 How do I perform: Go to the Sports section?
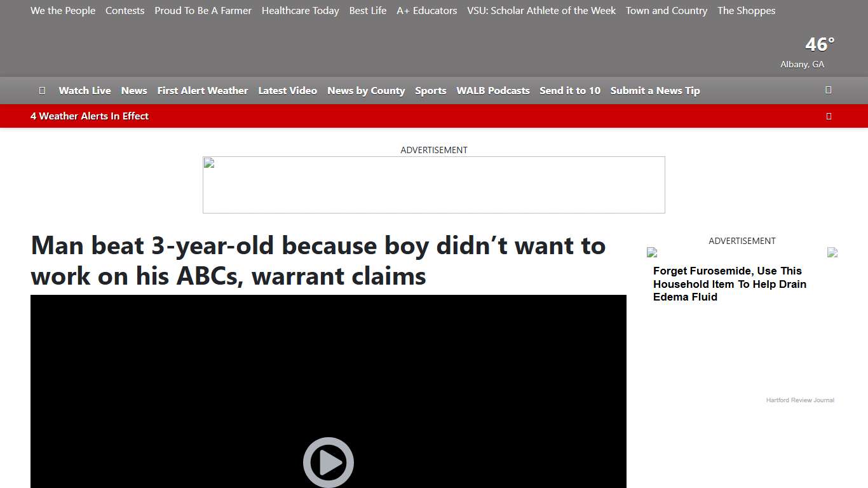(x=430, y=90)
